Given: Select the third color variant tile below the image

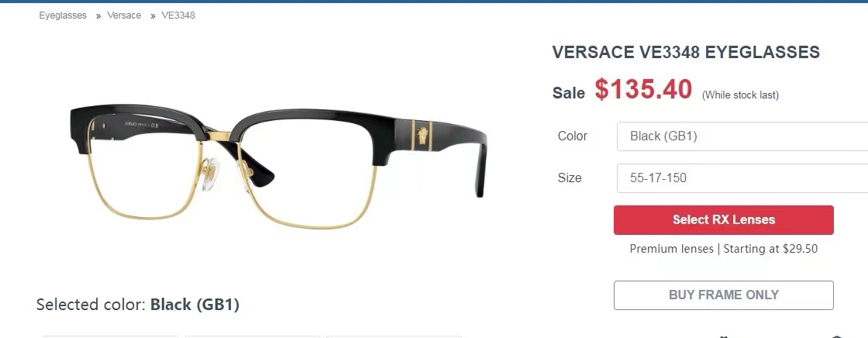Looking at the screenshot, I should (x=394, y=336).
